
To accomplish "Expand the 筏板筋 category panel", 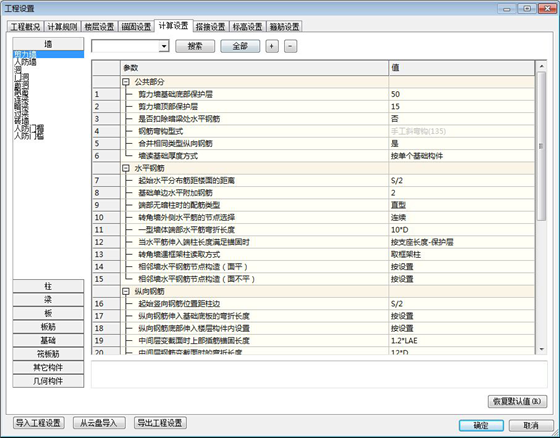I will coord(48,354).
